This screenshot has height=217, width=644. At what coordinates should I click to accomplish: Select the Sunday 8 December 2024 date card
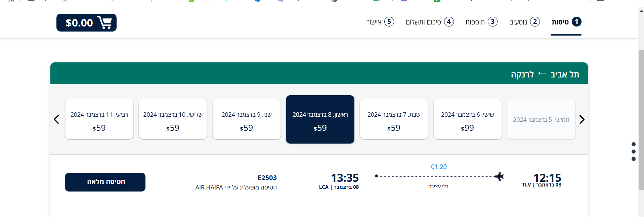[x=320, y=119]
